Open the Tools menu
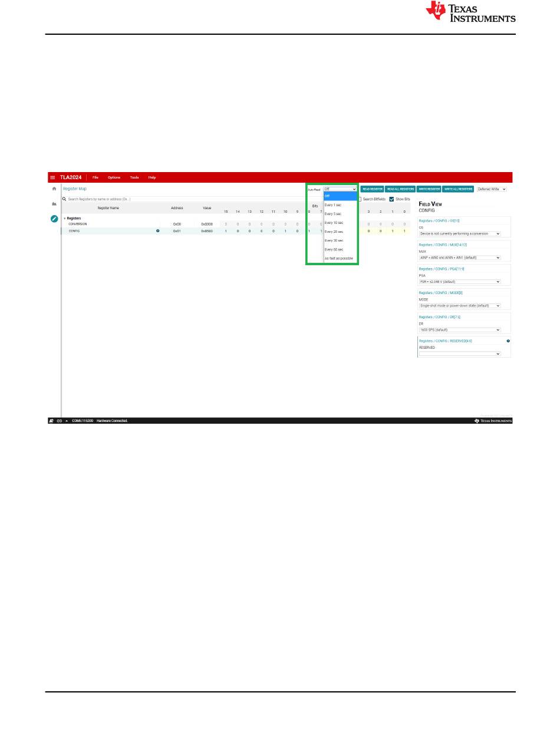560x729 pixels. [134, 177]
